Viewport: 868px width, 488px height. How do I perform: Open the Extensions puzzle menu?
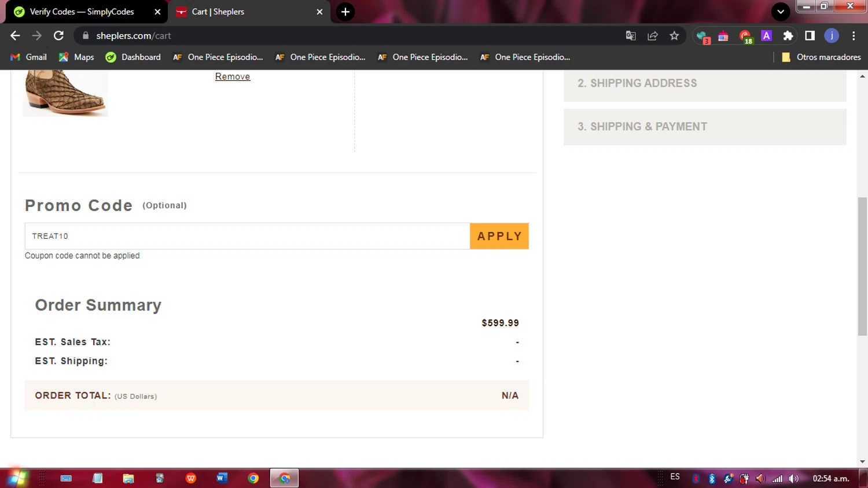coord(788,36)
